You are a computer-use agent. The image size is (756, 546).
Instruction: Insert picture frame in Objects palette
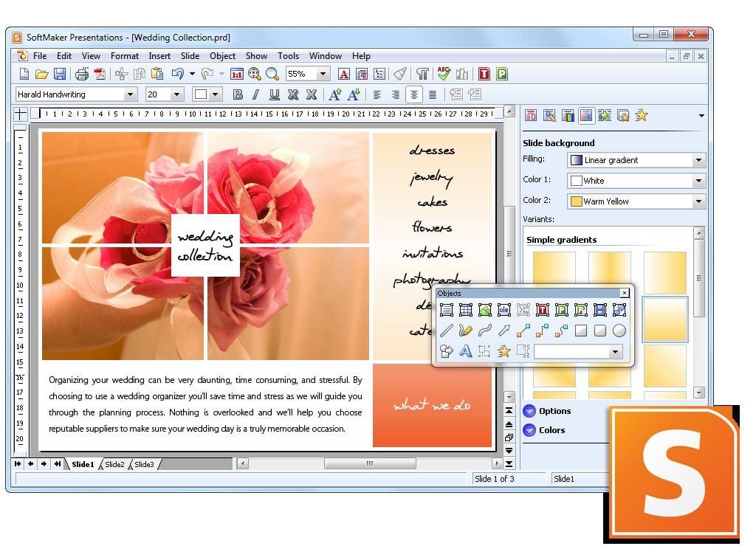485,310
